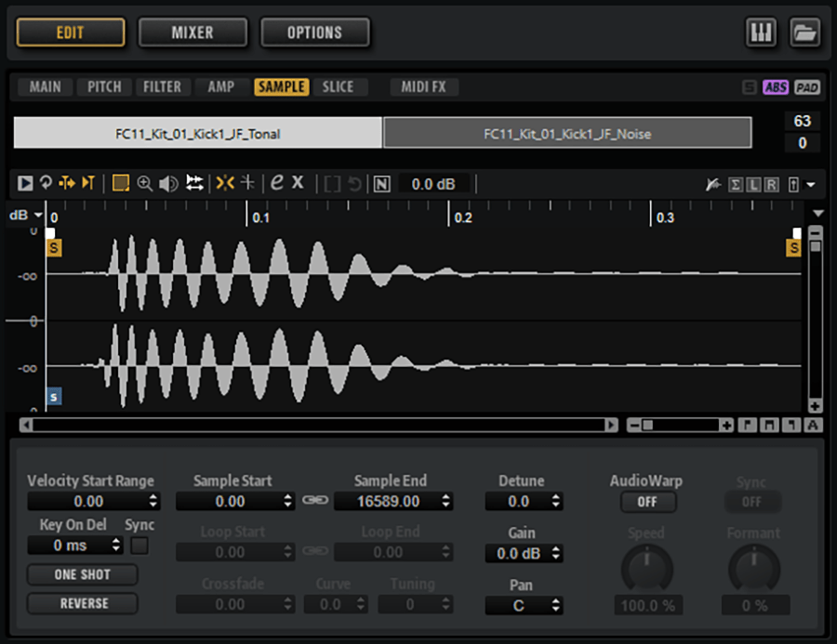Open the ruler time format dropdown arrow

[x=817, y=214]
